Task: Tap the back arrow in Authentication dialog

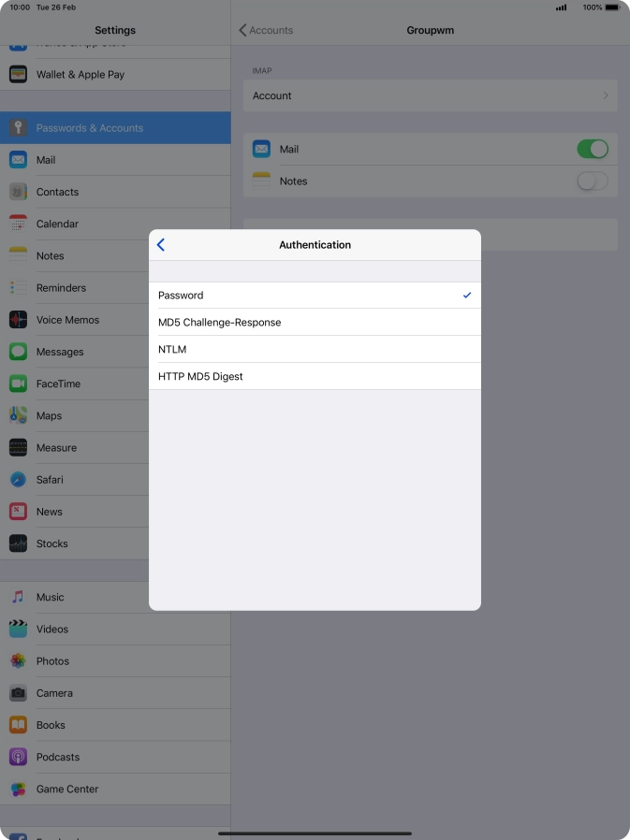Action: (161, 245)
